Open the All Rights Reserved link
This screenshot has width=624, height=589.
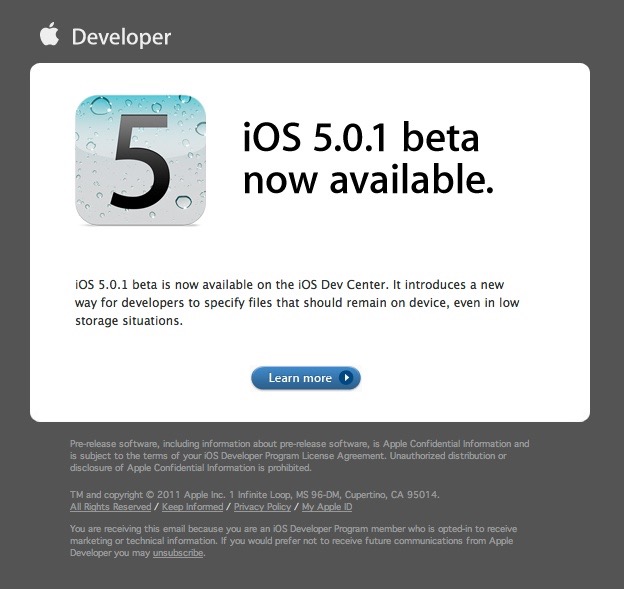[111, 507]
